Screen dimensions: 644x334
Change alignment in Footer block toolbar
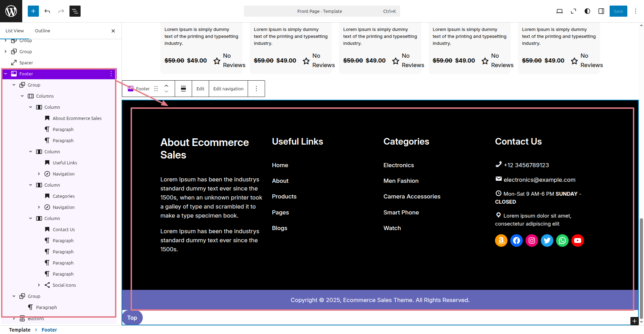183,89
